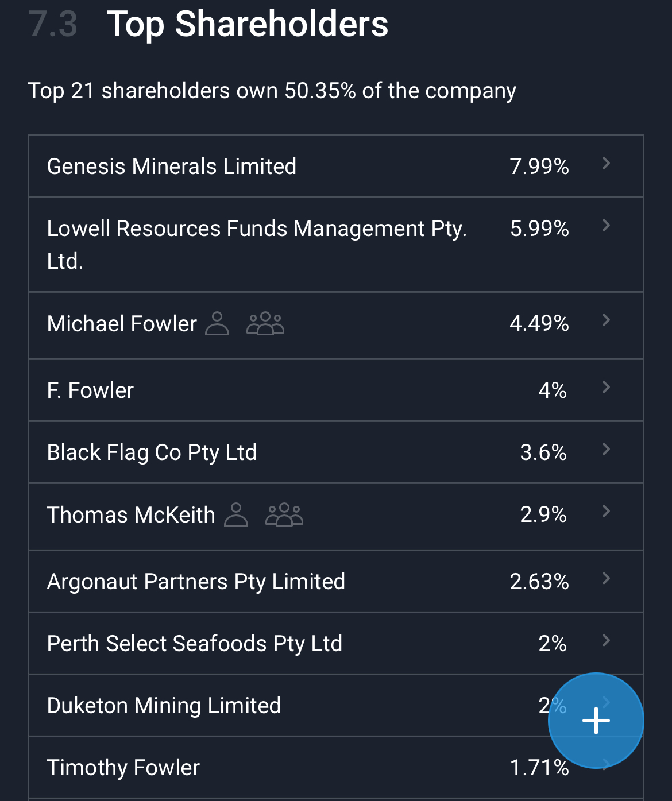The image size is (672, 801).
Task: Select Genesis Minerals Limited shareholder name
Action: click(x=172, y=167)
